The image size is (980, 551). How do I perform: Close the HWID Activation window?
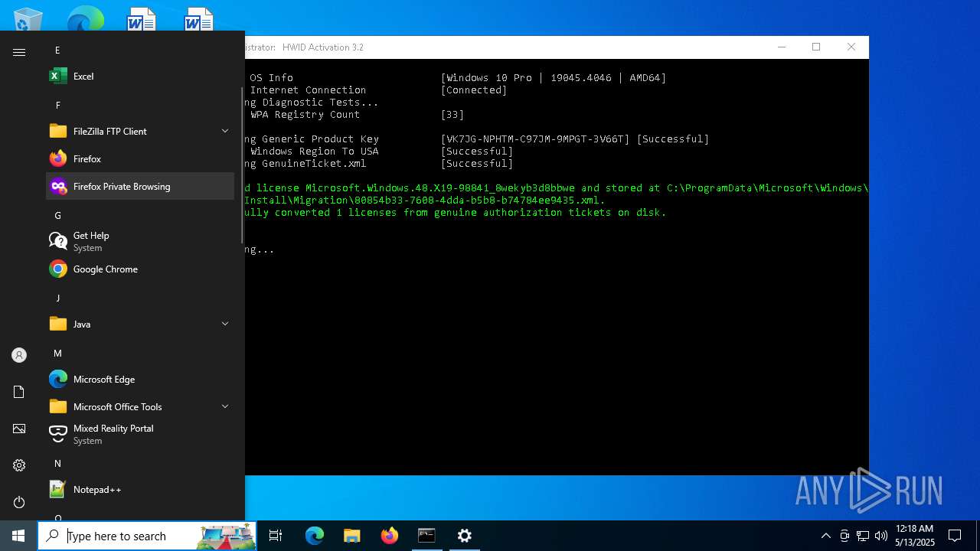click(x=851, y=47)
